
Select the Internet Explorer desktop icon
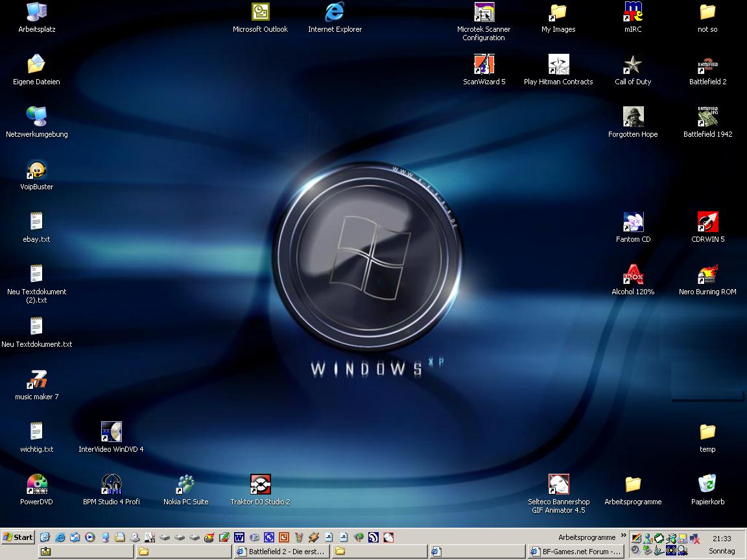point(335,17)
